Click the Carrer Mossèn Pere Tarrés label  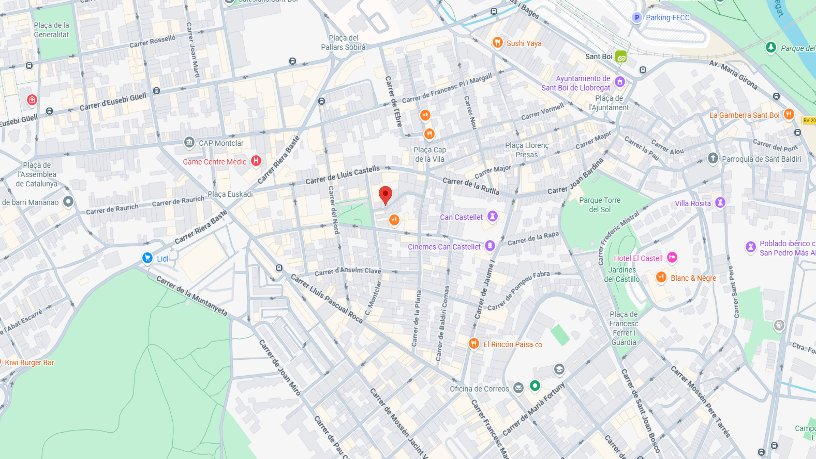[700, 401]
